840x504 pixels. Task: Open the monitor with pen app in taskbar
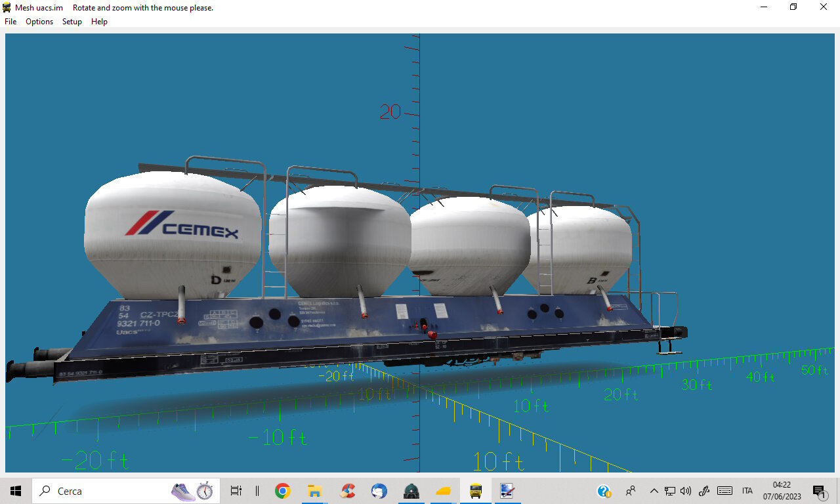[x=507, y=491]
